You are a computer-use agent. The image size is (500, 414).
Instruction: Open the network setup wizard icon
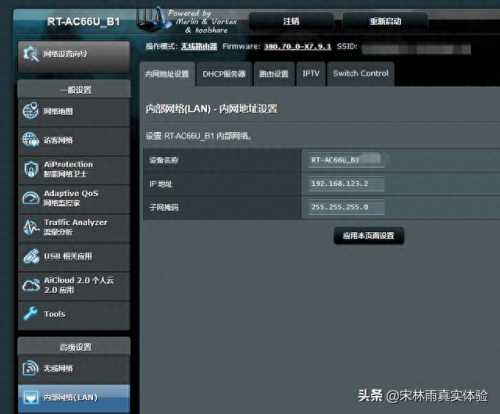click(x=31, y=54)
